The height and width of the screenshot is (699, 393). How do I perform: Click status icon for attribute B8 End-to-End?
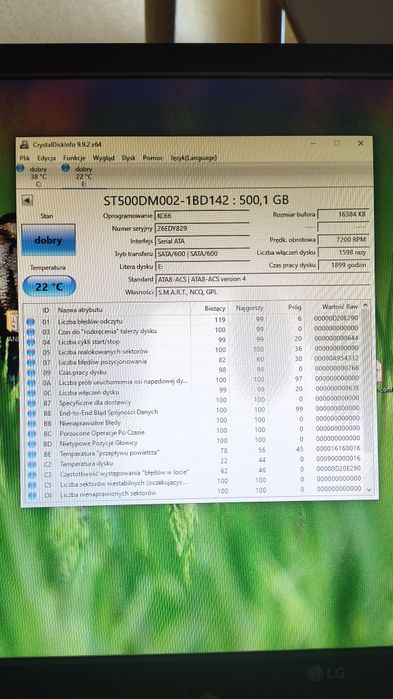point(31,413)
